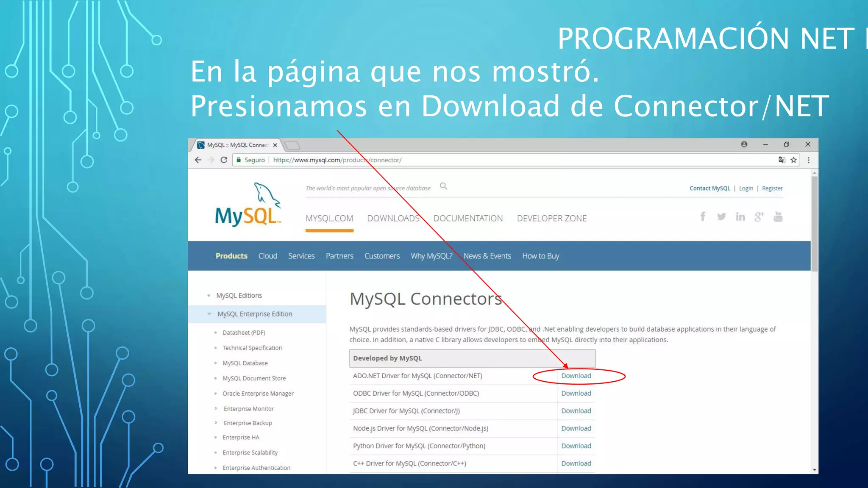Download the Python Connector driver

click(576, 446)
